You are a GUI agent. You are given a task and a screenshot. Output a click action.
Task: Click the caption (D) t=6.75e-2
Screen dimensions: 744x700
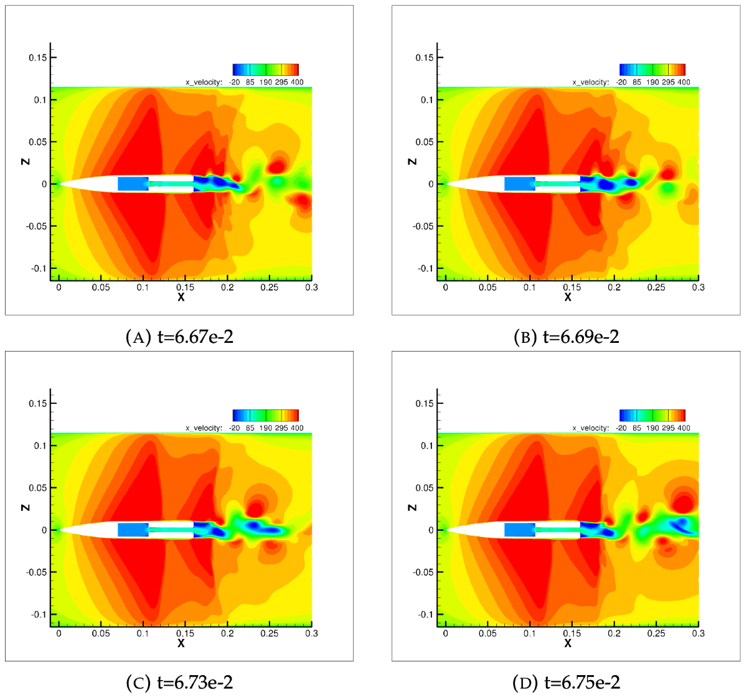click(x=566, y=683)
